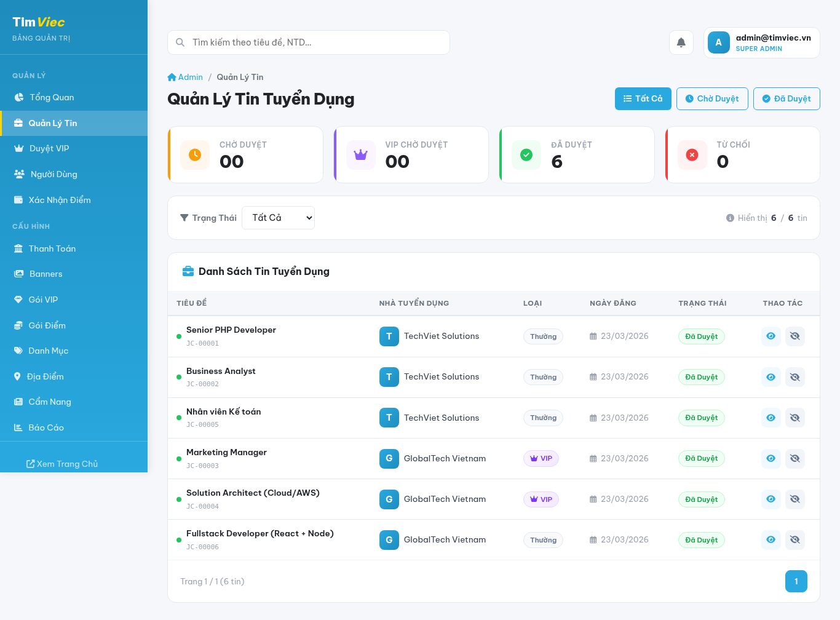Screen dimensions: 840x620
Task: Open the Trạng Thái status dropdown
Action: click(278, 218)
